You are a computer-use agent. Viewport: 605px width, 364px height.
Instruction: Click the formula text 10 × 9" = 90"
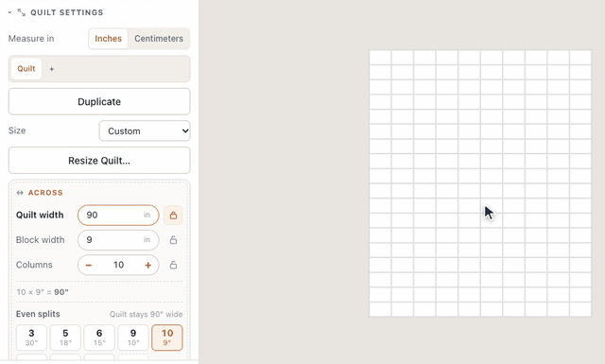point(43,292)
